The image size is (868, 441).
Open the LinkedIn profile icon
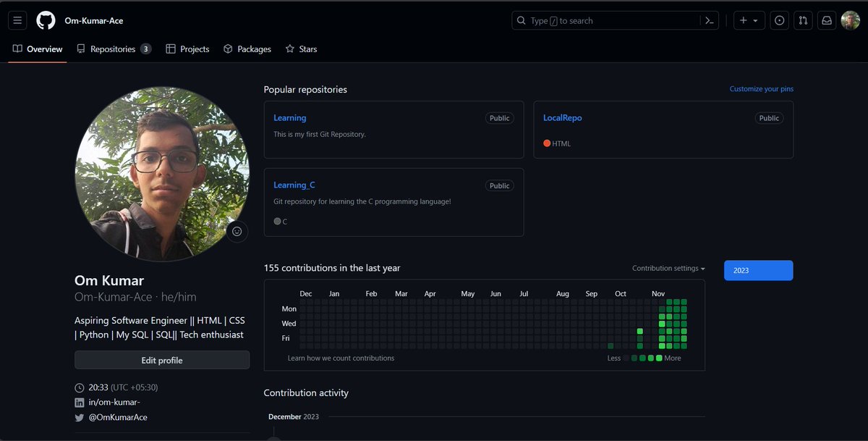(80, 402)
